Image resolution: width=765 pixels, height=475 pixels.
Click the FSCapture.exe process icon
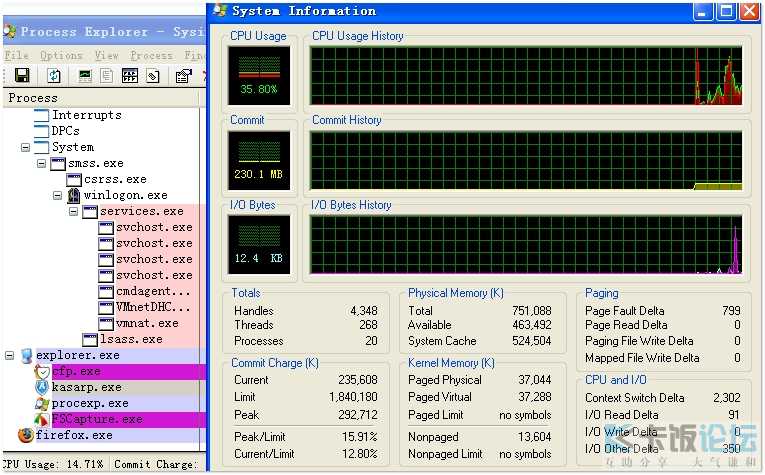click(x=42, y=419)
